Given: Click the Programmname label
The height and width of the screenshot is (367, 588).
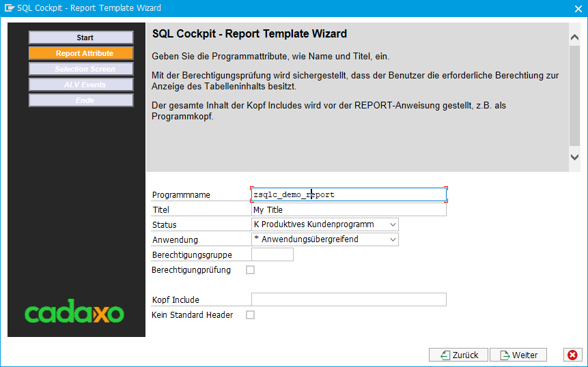Looking at the screenshot, I should (x=181, y=194).
